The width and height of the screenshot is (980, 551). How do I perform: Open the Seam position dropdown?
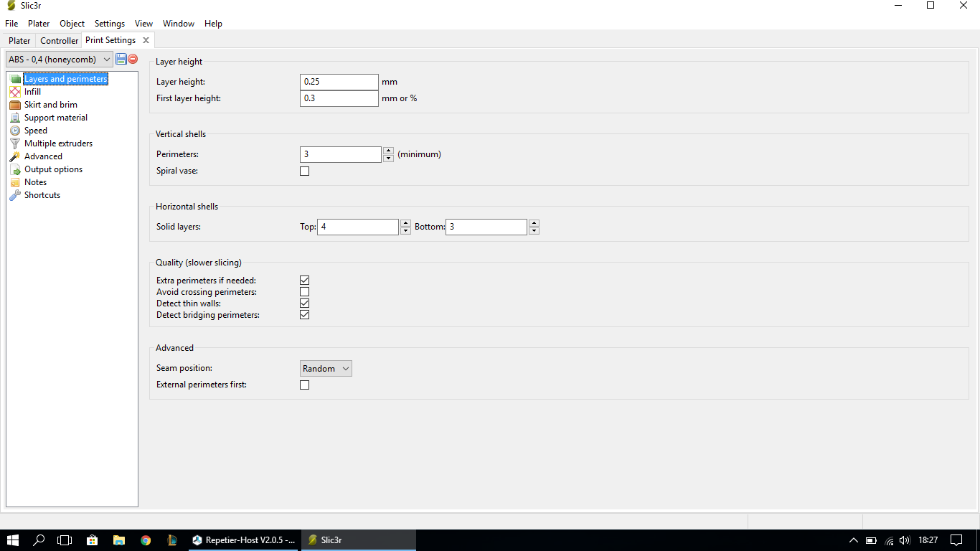point(326,369)
